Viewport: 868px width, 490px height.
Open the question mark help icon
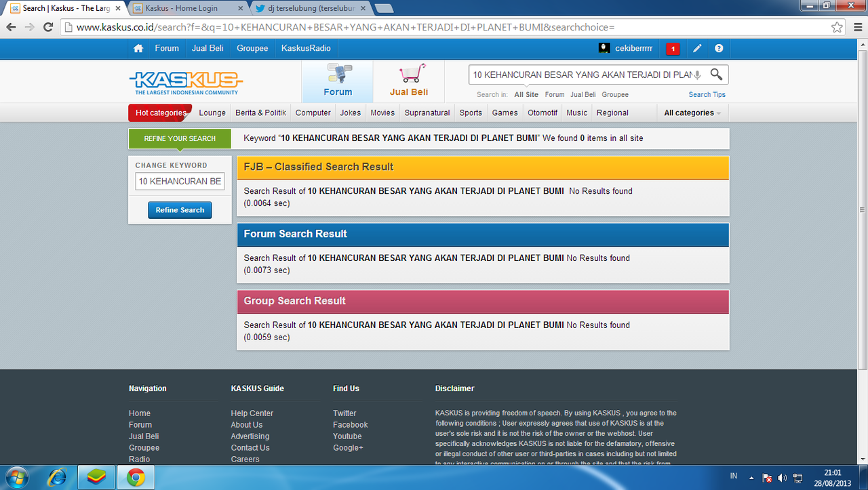[719, 49]
